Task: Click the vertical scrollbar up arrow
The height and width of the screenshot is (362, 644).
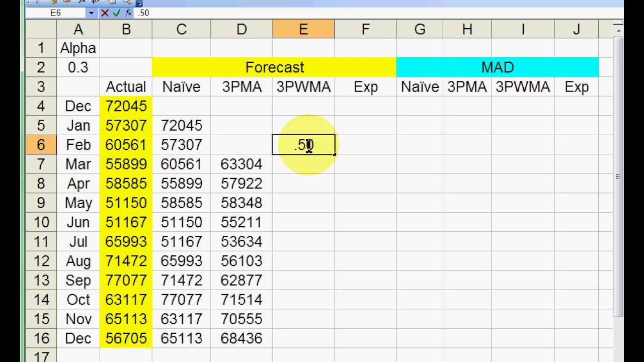Action: (x=618, y=30)
